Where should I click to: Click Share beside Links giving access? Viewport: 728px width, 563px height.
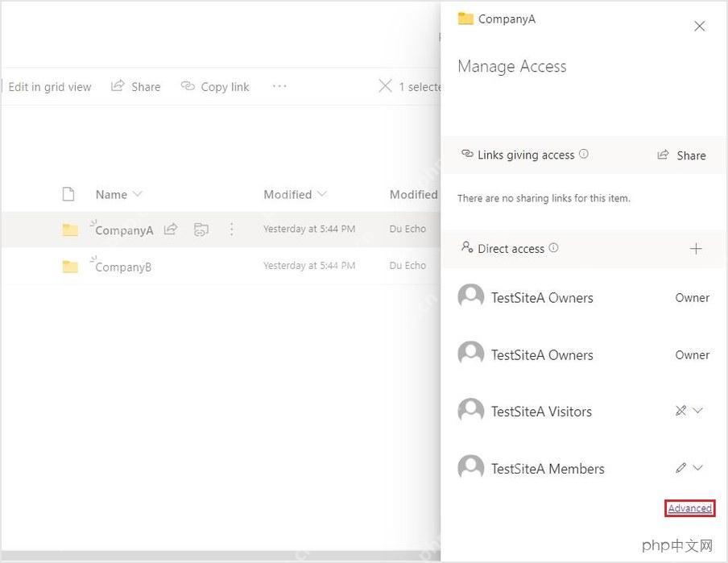point(681,155)
